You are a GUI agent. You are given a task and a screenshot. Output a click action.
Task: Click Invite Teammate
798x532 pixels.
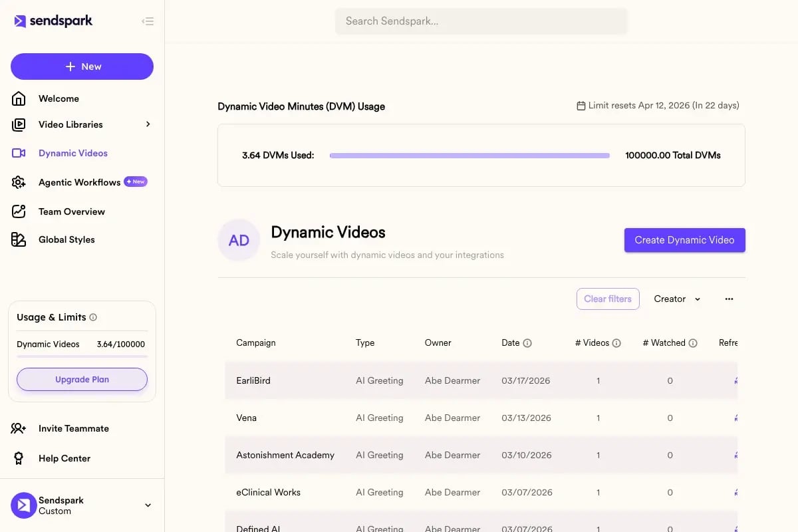74,428
